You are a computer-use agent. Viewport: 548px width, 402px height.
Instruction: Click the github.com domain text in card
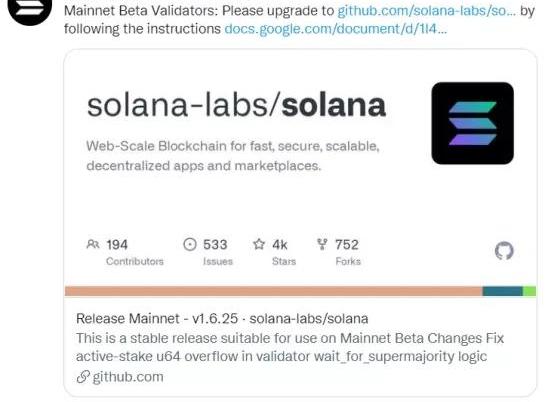point(128,377)
